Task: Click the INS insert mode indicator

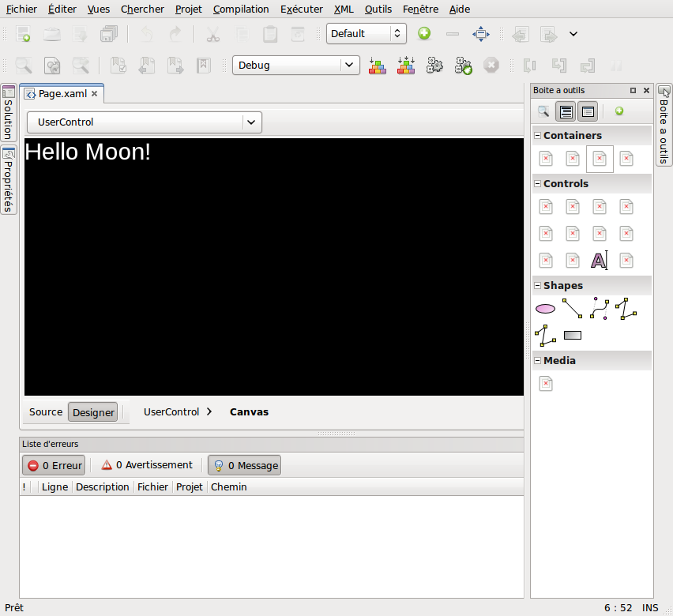Action: 650,608
